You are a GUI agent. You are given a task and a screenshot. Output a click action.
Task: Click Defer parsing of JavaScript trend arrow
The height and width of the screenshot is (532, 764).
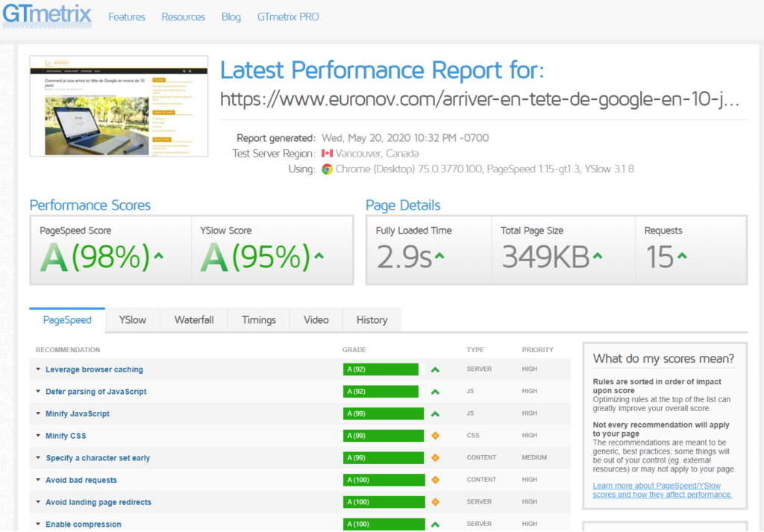point(436,392)
